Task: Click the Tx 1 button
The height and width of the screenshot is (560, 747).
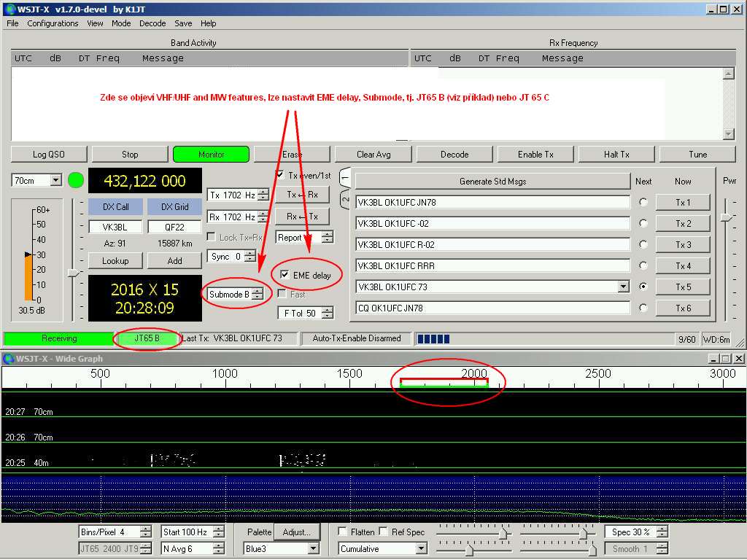Action: 683,203
